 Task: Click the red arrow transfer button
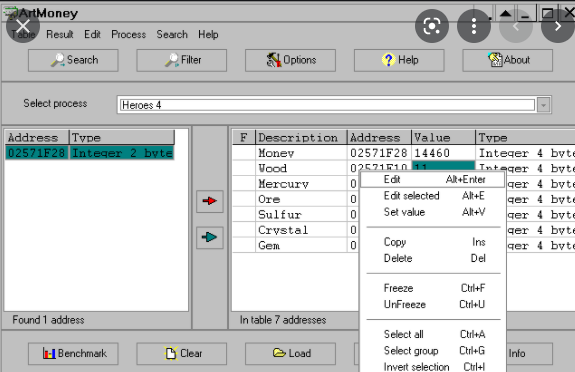pyautogui.click(x=209, y=201)
